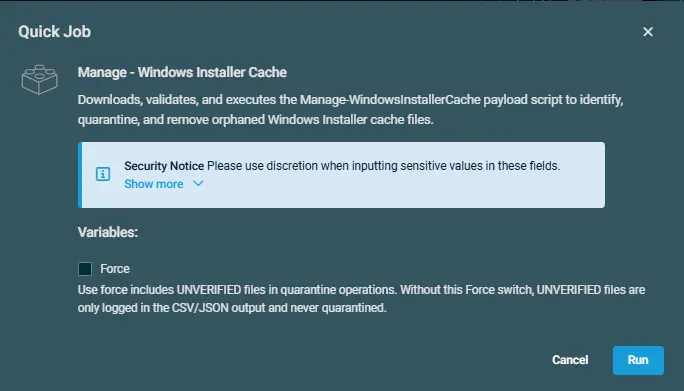Select the Manage - Windows Installer Cache heading
This screenshot has height=391, width=684.
182,72
